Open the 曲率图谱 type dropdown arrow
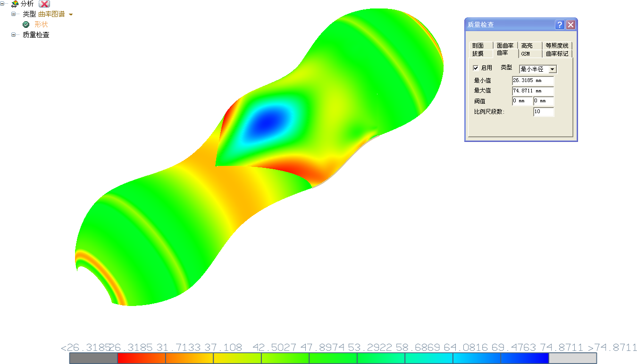 (71, 15)
